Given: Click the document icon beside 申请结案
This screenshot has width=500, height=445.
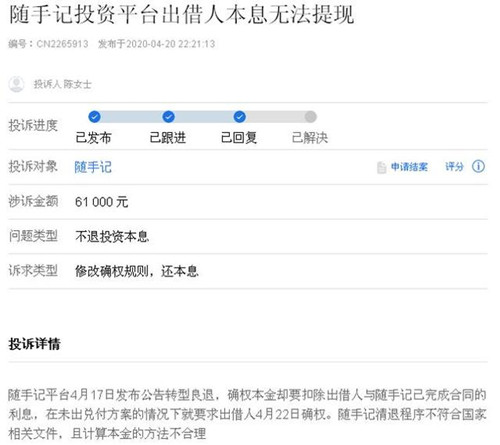Looking at the screenshot, I should tap(381, 167).
